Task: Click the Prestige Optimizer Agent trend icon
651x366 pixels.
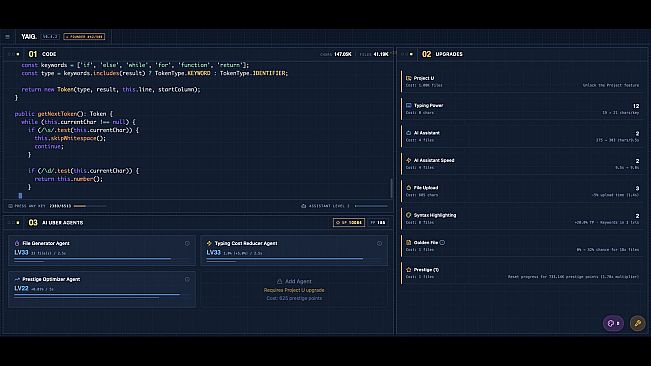Action: pyautogui.click(x=17, y=279)
